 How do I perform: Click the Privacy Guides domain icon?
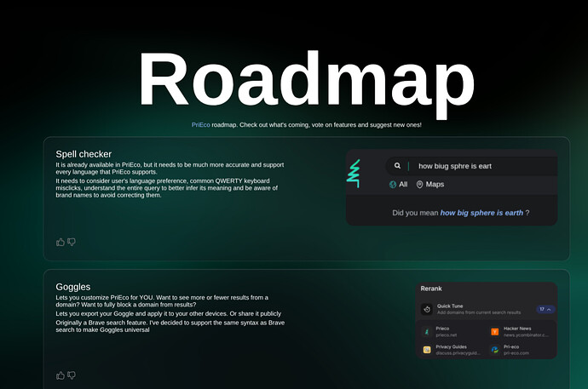[427, 350]
